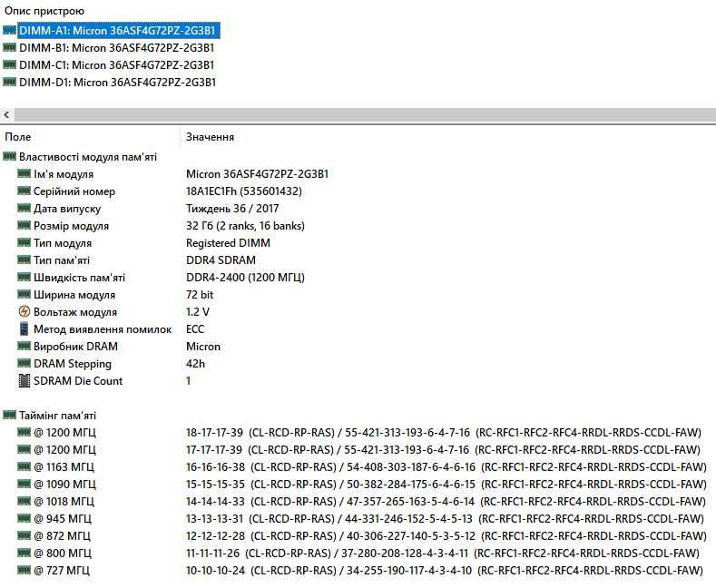Screen dimensions: 716x588
Task: Click the icon next to 'DRAM Stepping'
Action: coord(25,363)
